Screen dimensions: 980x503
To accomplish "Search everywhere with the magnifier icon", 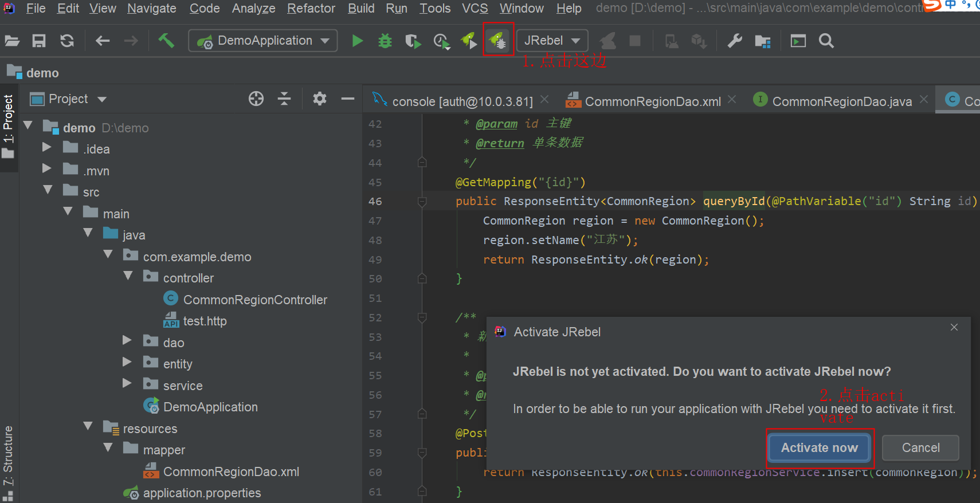I will [x=826, y=41].
